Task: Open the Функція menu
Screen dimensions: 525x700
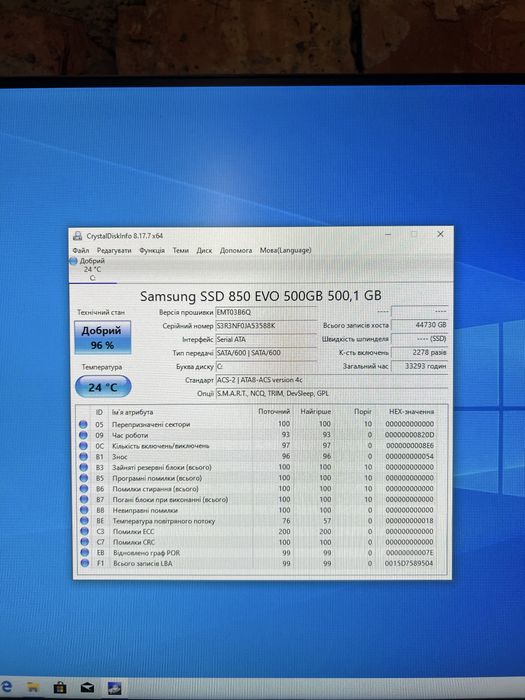Action: [152, 250]
